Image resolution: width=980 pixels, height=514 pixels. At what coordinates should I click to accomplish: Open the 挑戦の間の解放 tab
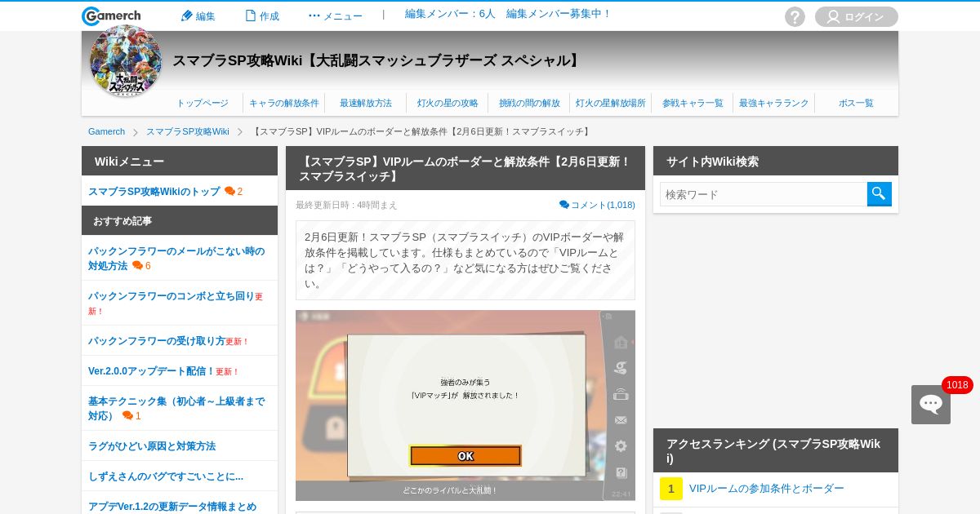[x=529, y=103]
